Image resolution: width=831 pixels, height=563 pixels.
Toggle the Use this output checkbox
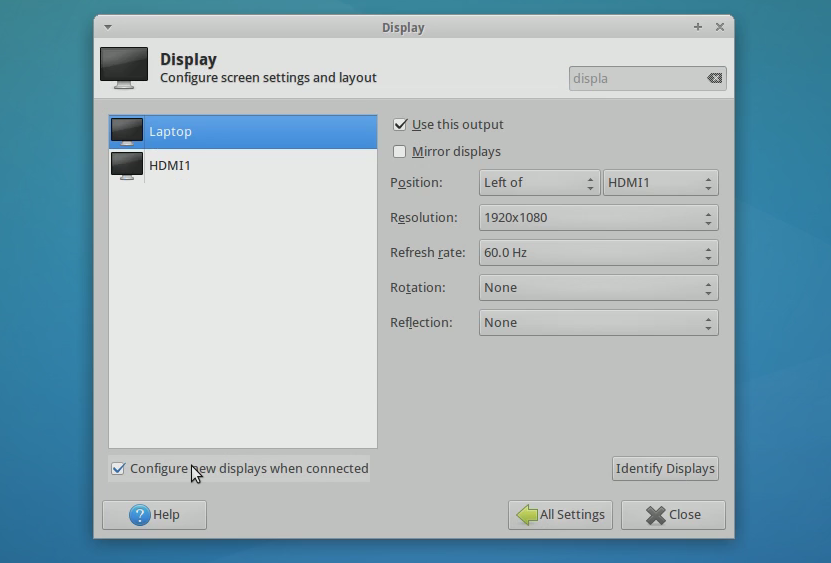click(400, 125)
